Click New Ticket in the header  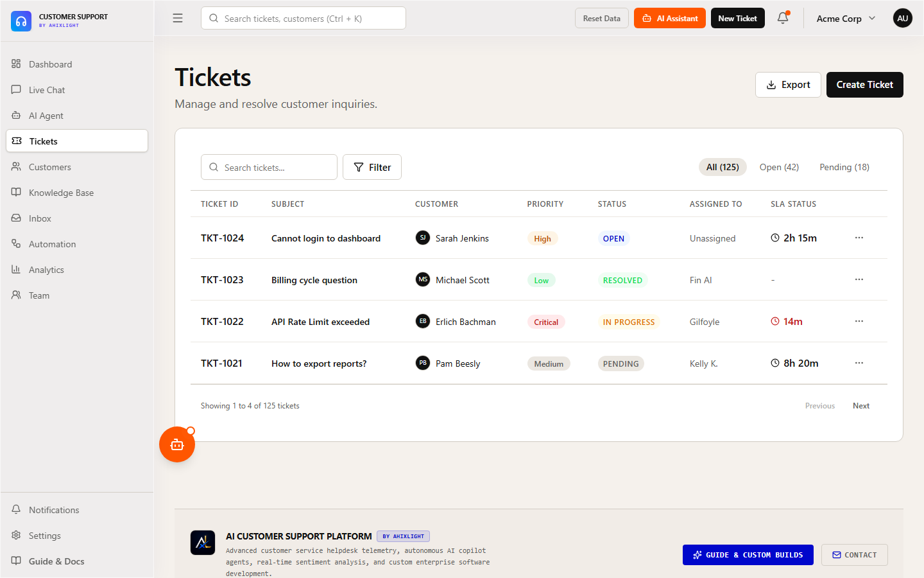738,18
